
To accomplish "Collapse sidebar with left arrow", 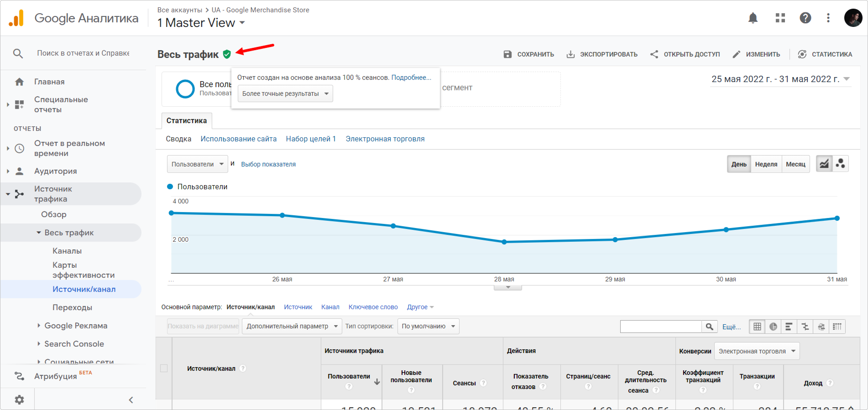I will [131, 400].
